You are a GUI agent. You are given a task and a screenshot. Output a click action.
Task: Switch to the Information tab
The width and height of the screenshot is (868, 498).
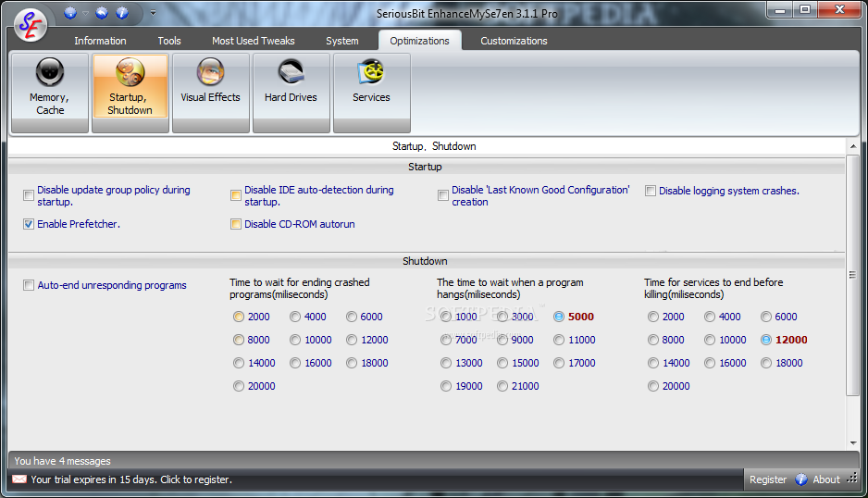pos(100,41)
